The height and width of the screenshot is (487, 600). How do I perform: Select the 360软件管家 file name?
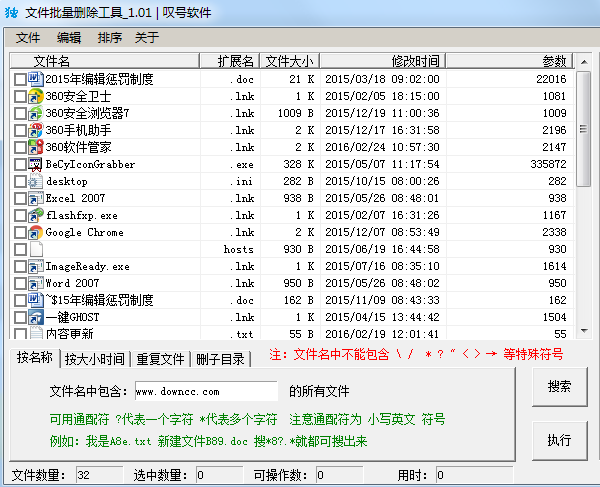point(78,147)
